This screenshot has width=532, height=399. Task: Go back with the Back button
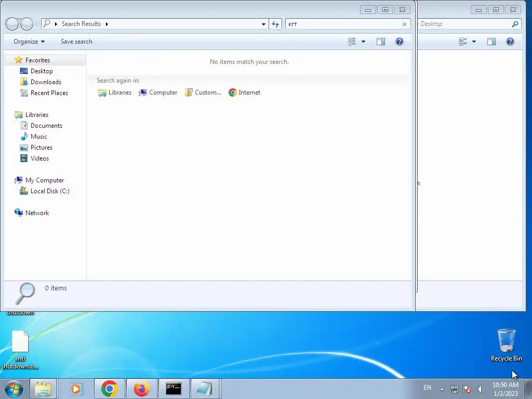(x=12, y=24)
